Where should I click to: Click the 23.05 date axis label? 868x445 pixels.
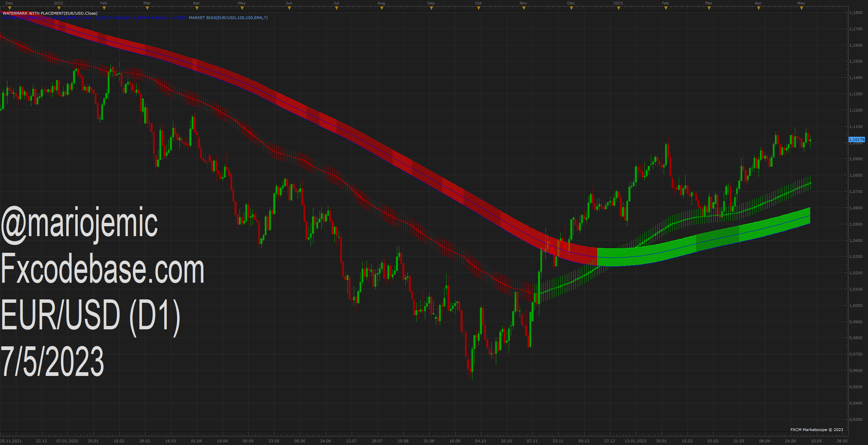[x=274, y=441]
